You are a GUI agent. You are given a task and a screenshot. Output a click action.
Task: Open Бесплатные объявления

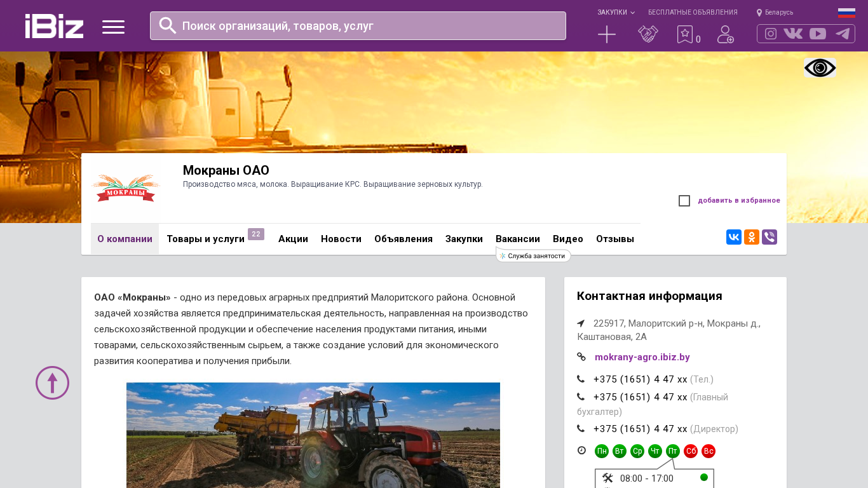coord(693,12)
